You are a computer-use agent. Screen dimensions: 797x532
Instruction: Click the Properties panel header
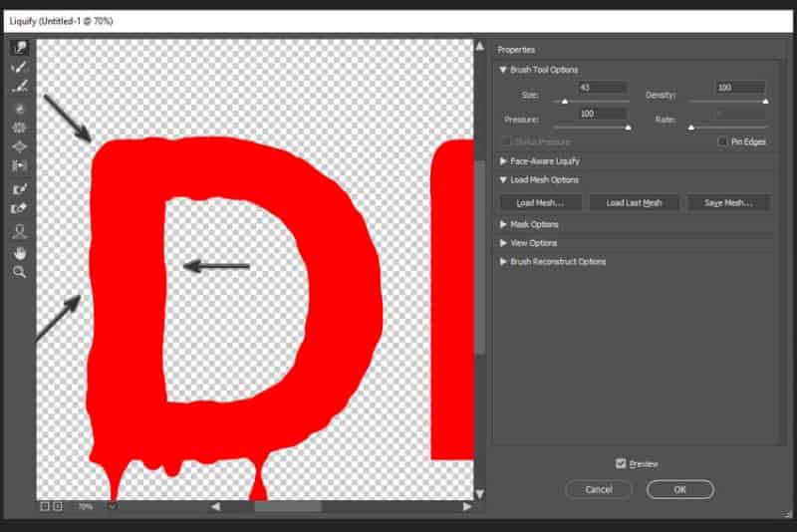(x=516, y=50)
